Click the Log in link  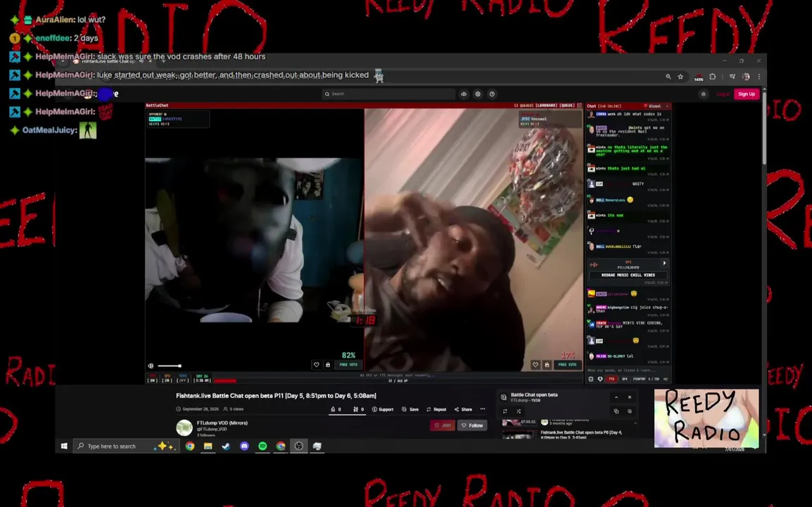(x=723, y=94)
